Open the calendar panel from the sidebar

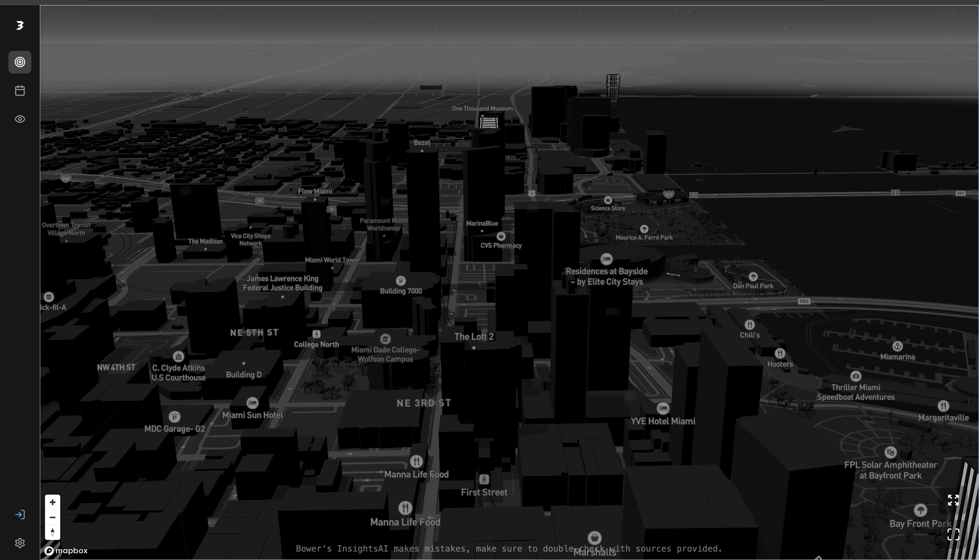20,90
